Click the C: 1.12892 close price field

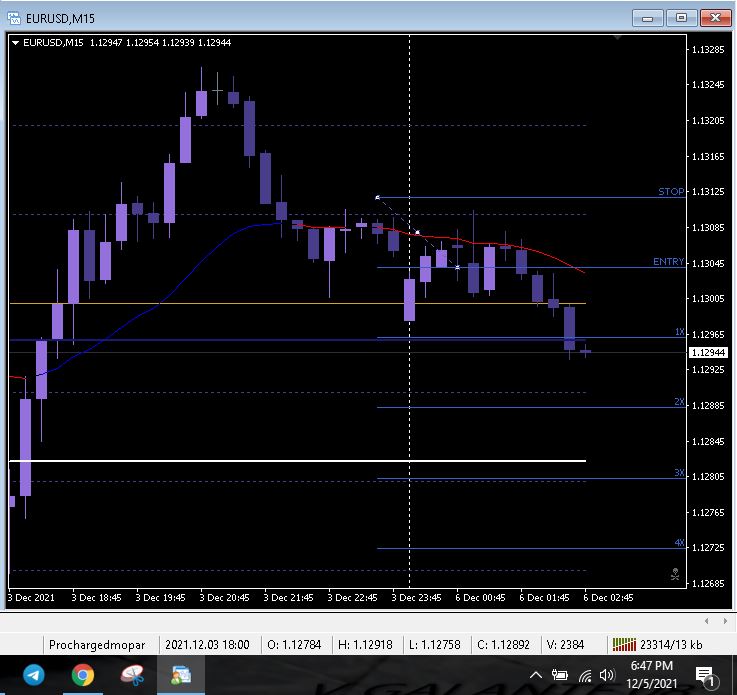coord(503,645)
